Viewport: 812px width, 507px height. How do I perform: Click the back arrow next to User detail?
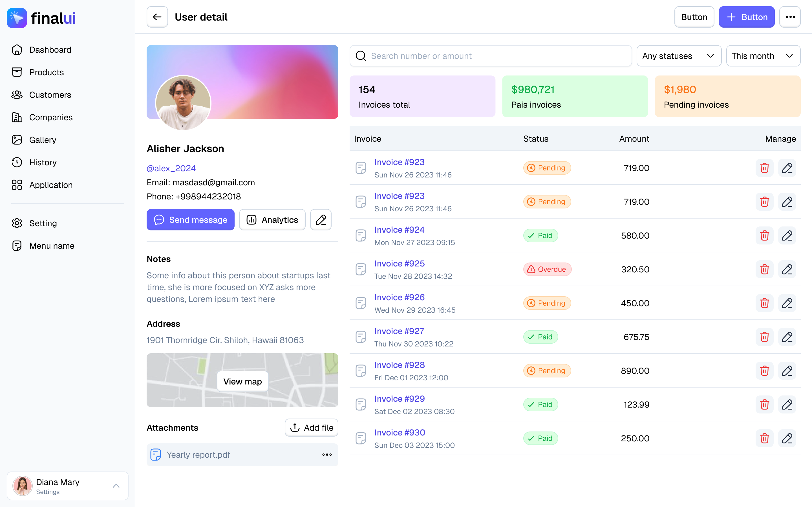157,17
